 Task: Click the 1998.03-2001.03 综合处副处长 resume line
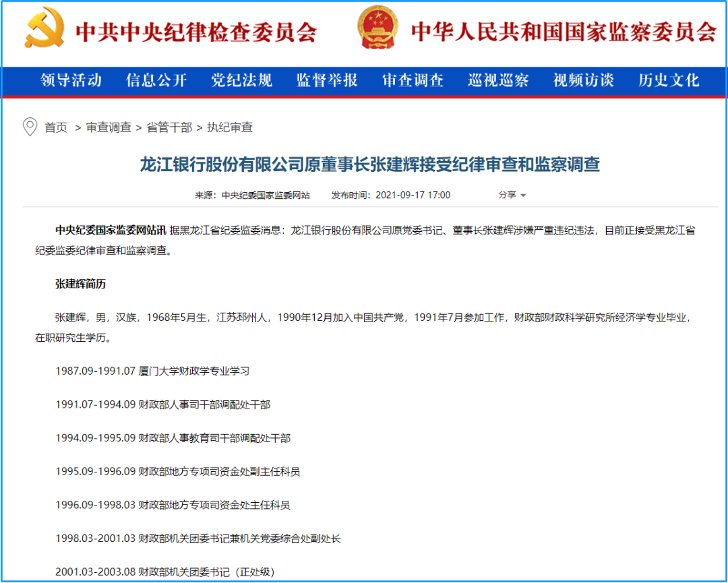[x=198, y=539]
